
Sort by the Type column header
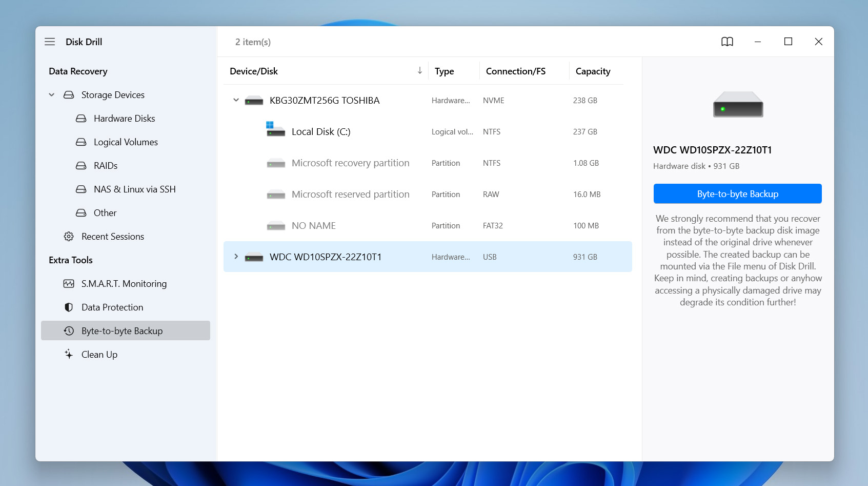click(444, 71)
